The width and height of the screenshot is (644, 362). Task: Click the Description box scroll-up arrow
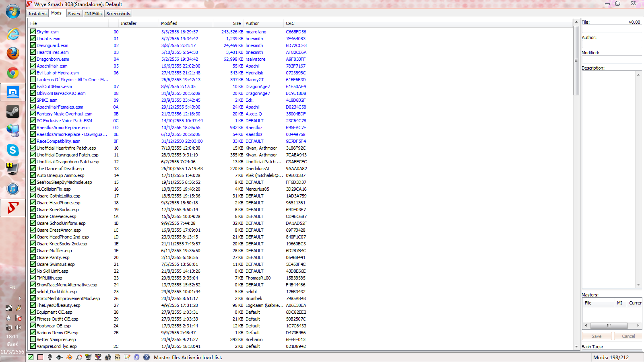pos(638,75)
